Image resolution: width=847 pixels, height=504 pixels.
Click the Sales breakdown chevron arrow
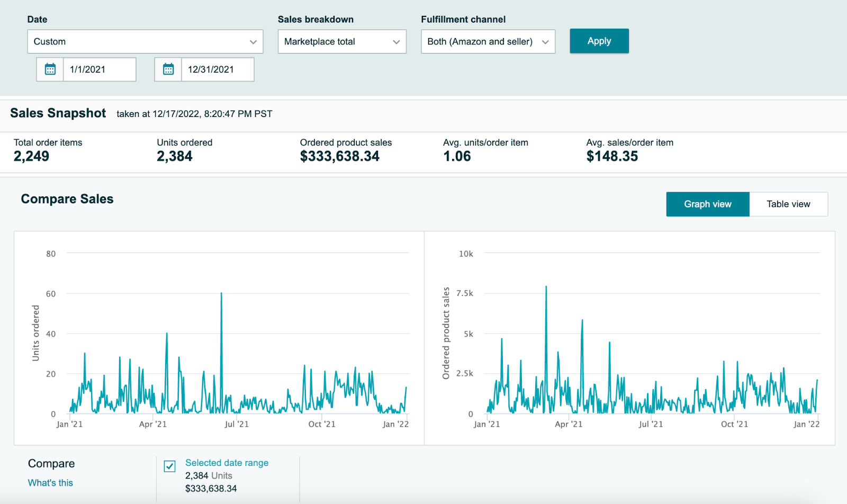396,42
